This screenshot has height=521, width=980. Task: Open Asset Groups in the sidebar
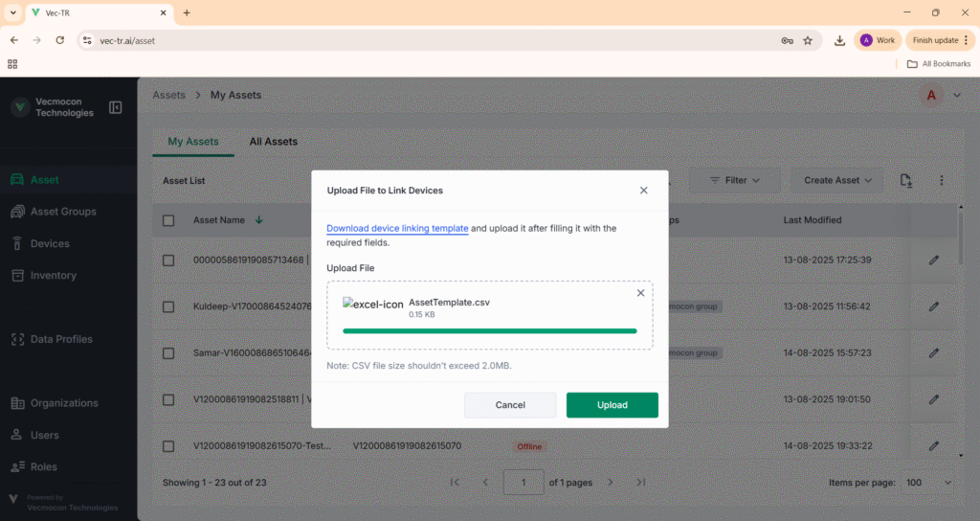(62, 212)
